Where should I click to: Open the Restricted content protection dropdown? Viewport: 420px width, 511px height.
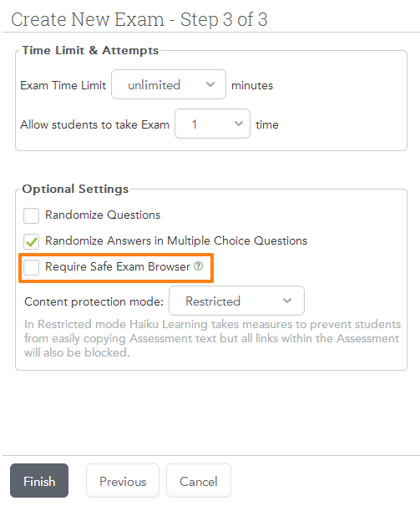pos(236,301)
